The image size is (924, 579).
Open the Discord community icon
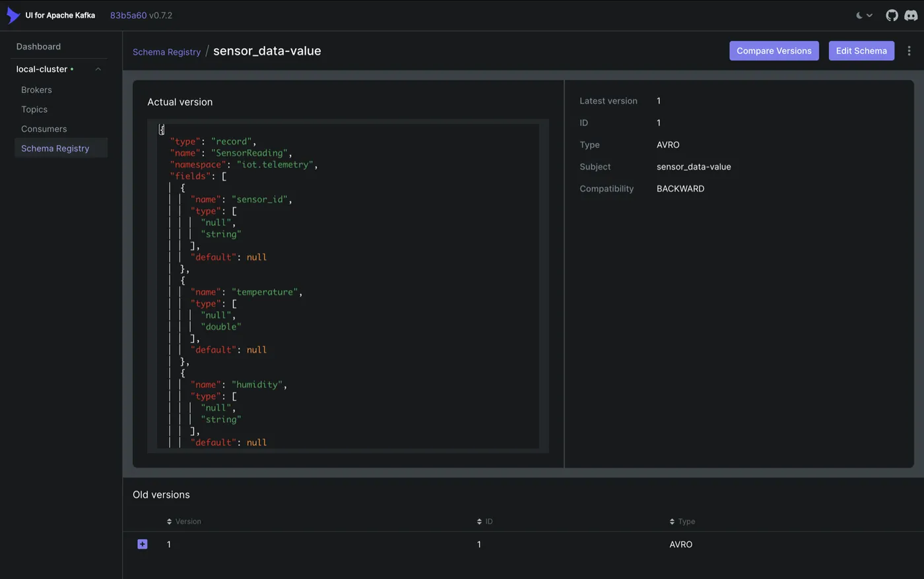tap(911, 15)
